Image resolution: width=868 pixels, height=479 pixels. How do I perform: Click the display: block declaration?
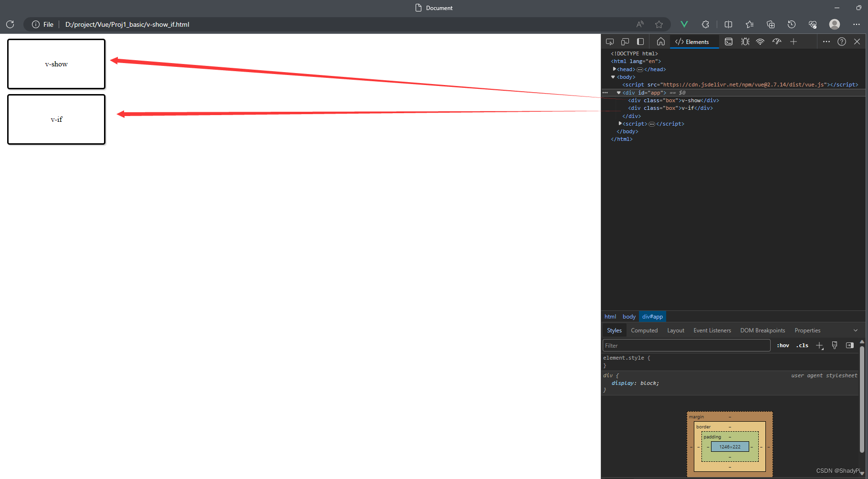635,383
